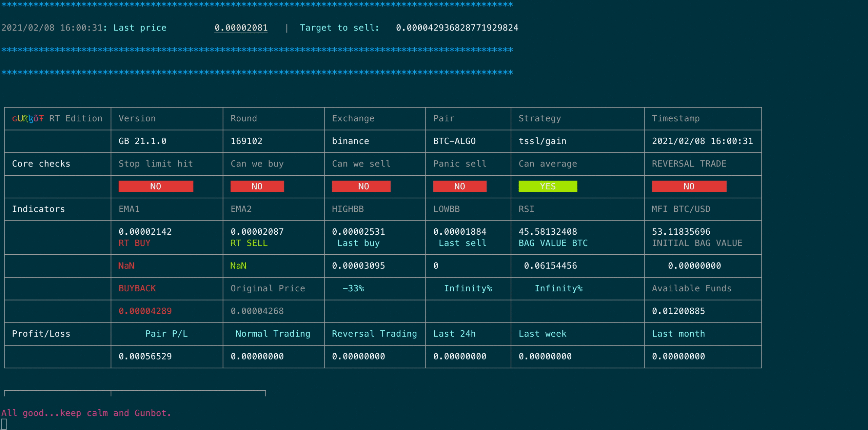Click the Indicators row label
Image resolution: width=868 pixels, height=430 pixels.
[38, 209]
